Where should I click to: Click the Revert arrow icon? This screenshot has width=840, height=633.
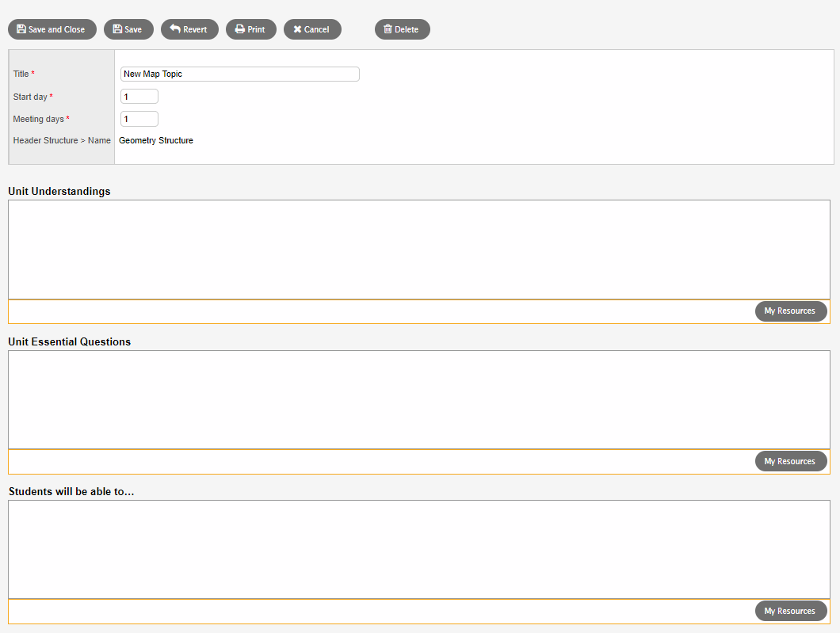coord(175,29)
